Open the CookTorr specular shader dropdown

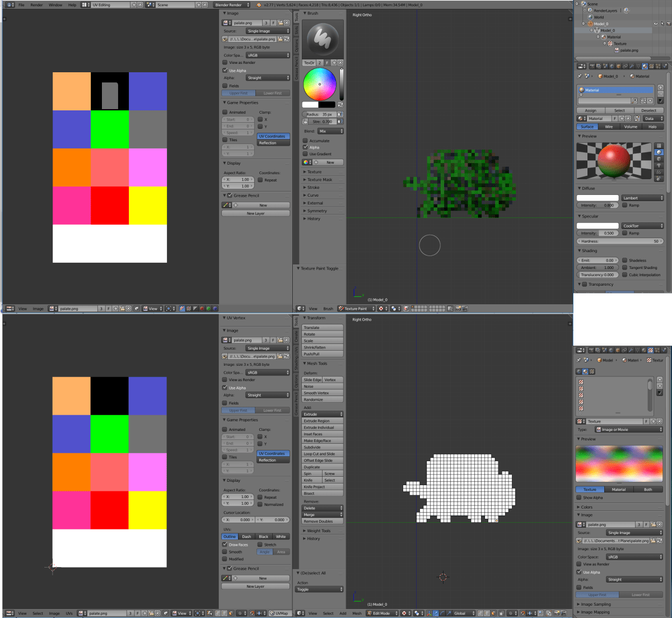pyautogui.click(x=642, y=226)
